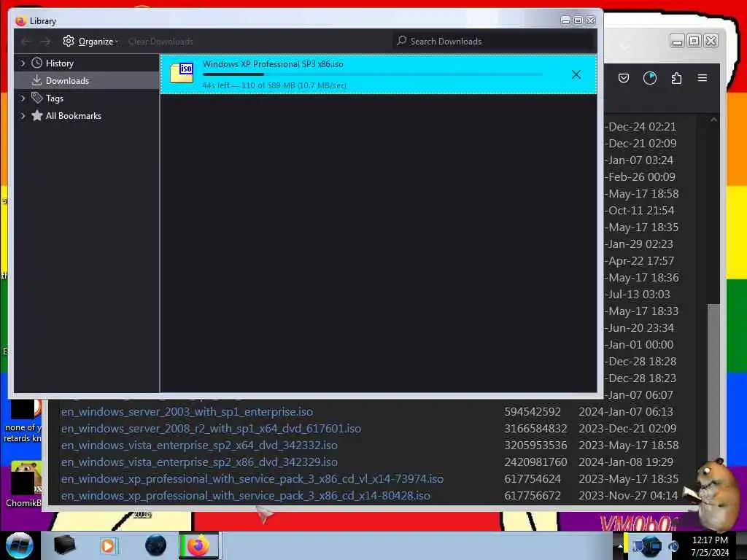This screenshot has width=747, height=560.
Task: Open Firefox downloads progress indicator
Action: click(x=650, y=78)
